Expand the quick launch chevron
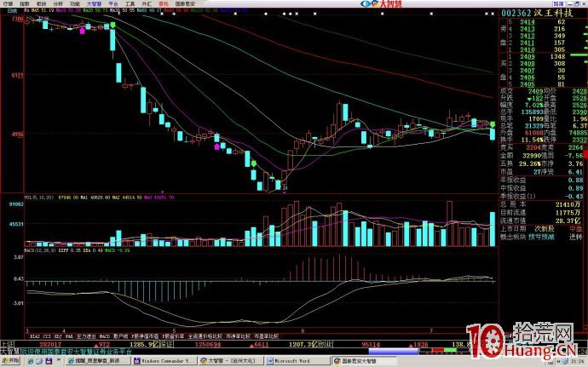 pos(58,360)
